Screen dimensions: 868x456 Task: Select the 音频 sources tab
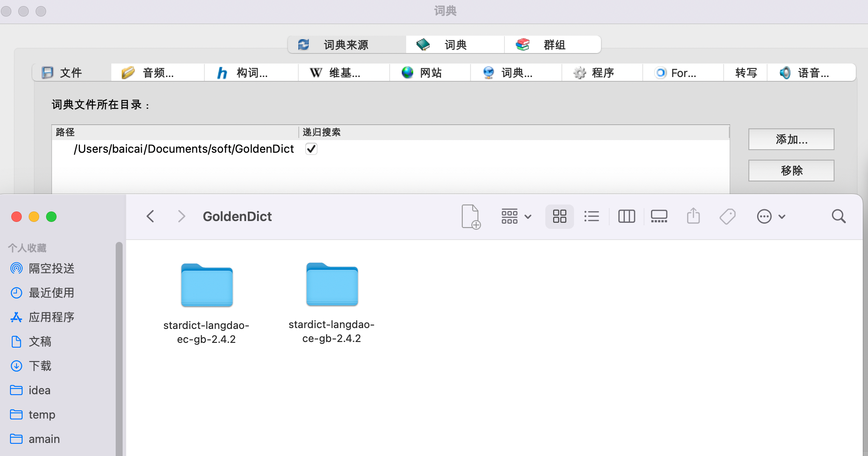tap(157, 73)
